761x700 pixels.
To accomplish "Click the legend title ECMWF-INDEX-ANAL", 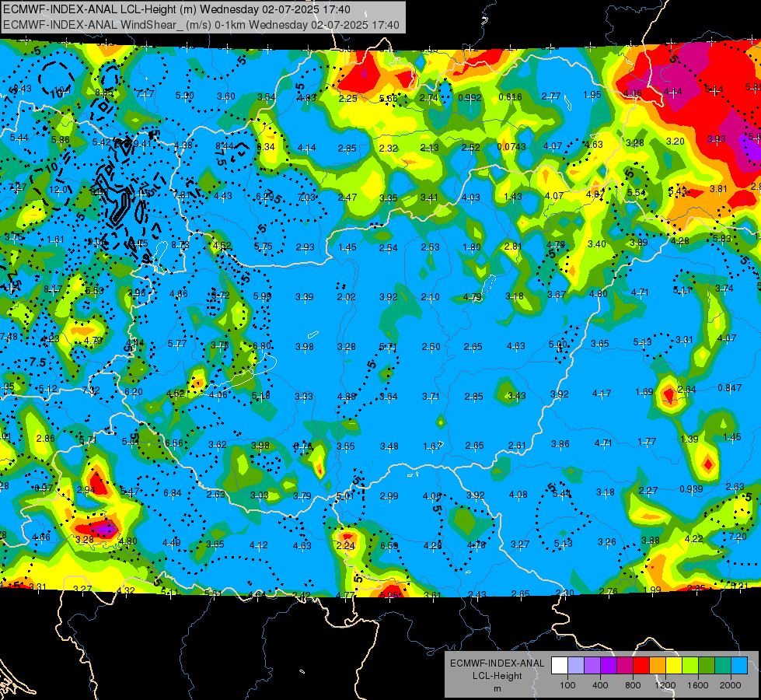I will 497,663.
